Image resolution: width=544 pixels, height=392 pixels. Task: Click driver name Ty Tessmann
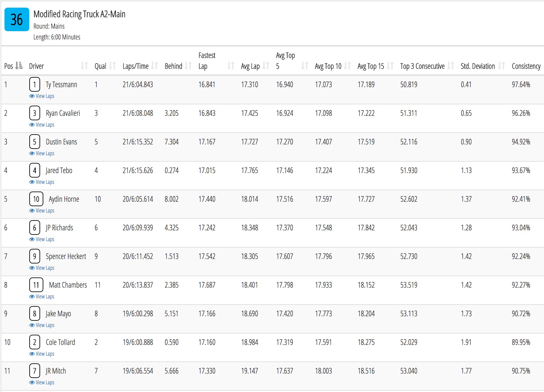[x=61, y=85]
